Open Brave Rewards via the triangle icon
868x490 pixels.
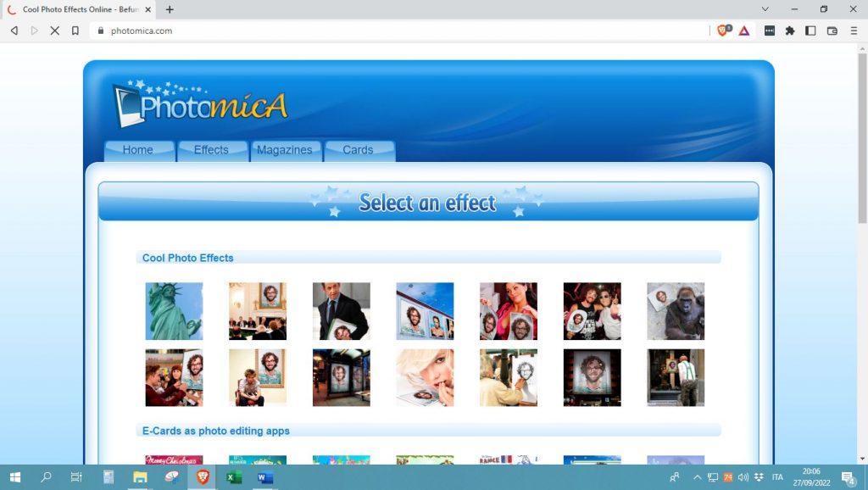coord(743,30)
